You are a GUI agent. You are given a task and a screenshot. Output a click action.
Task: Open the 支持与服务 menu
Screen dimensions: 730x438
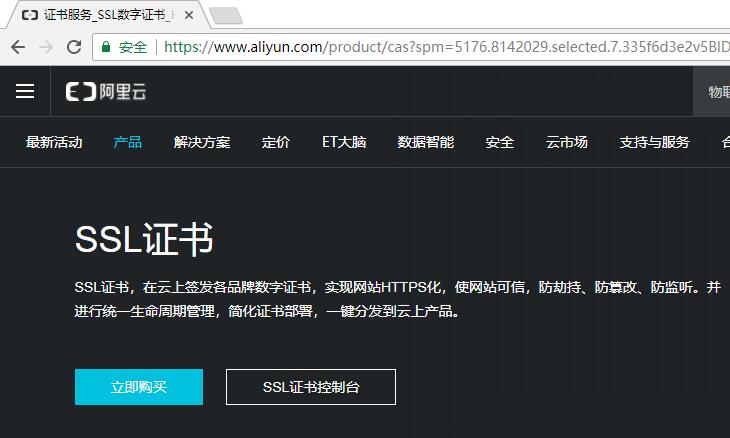click(x=654, y=142)
